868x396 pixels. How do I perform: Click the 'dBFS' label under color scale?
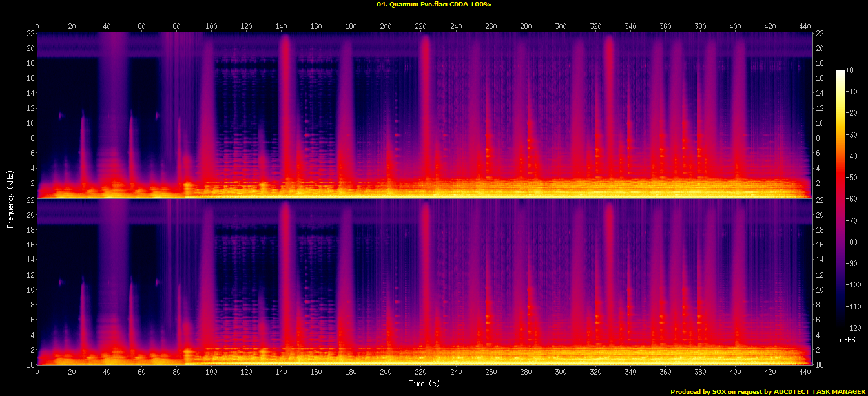pos(847,339)
